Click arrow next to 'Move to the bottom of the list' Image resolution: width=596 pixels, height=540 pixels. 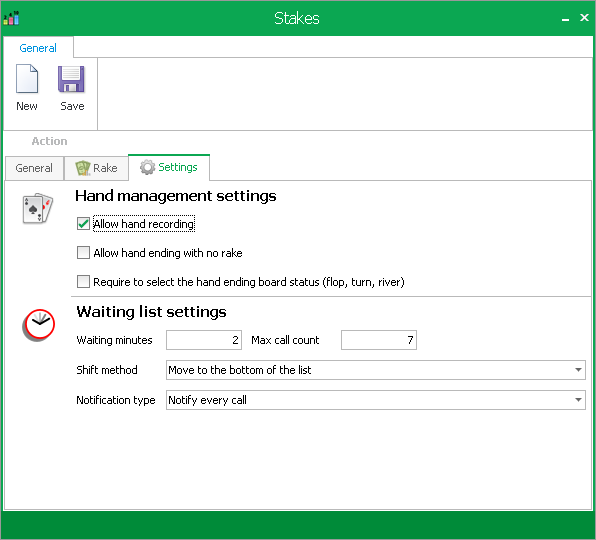click(x=578, y=370)
